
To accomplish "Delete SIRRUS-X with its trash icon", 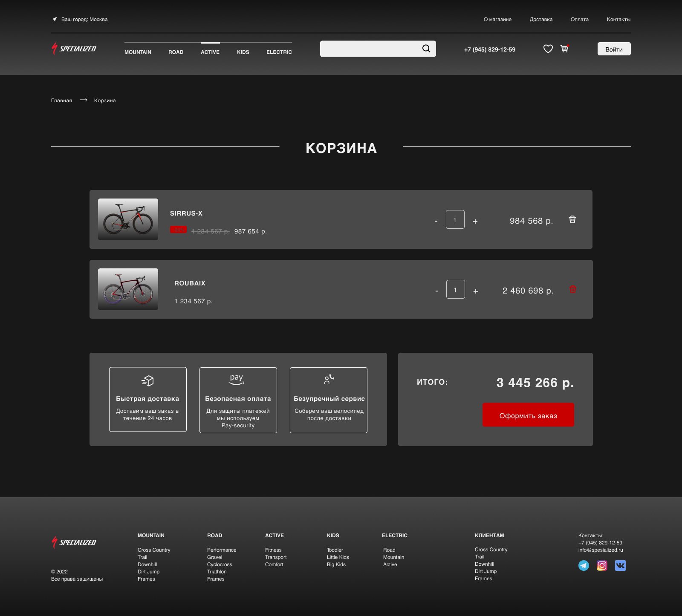I will tap(572, 219).
